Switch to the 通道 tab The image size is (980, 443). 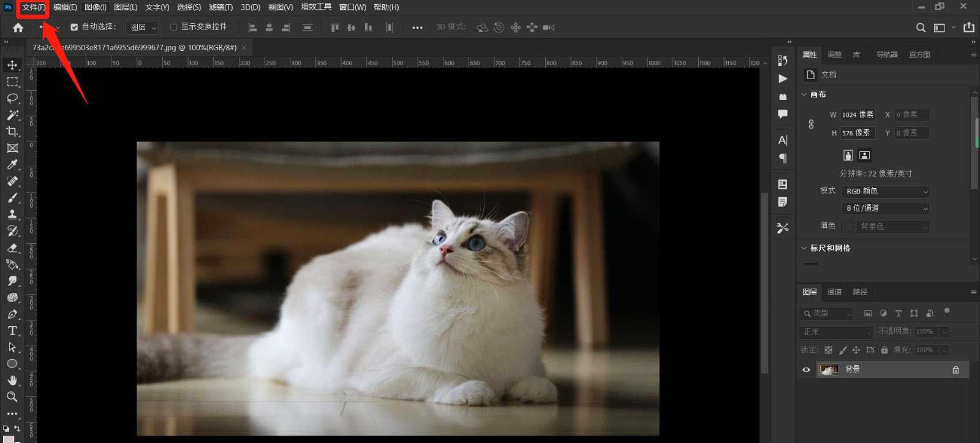[x=834, y=292]
